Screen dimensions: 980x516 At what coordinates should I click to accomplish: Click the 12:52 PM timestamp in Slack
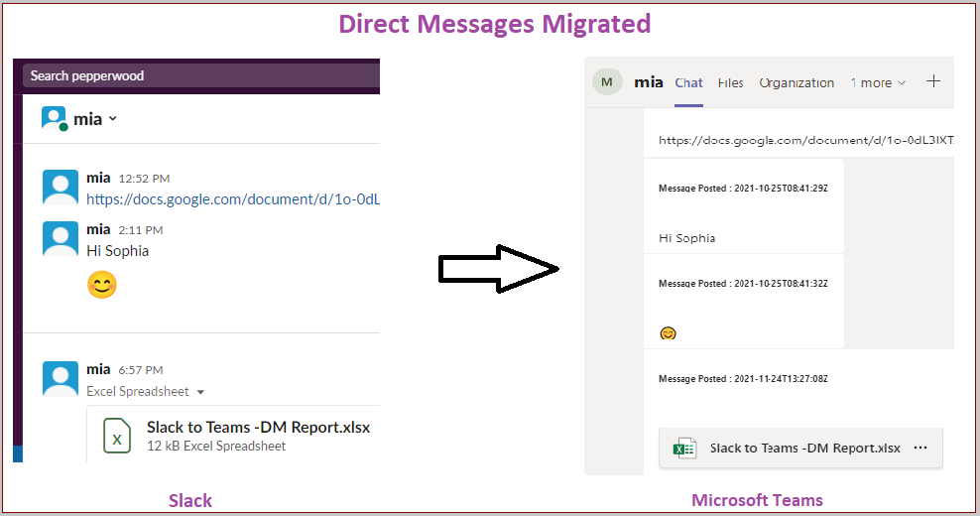point(144,179)
